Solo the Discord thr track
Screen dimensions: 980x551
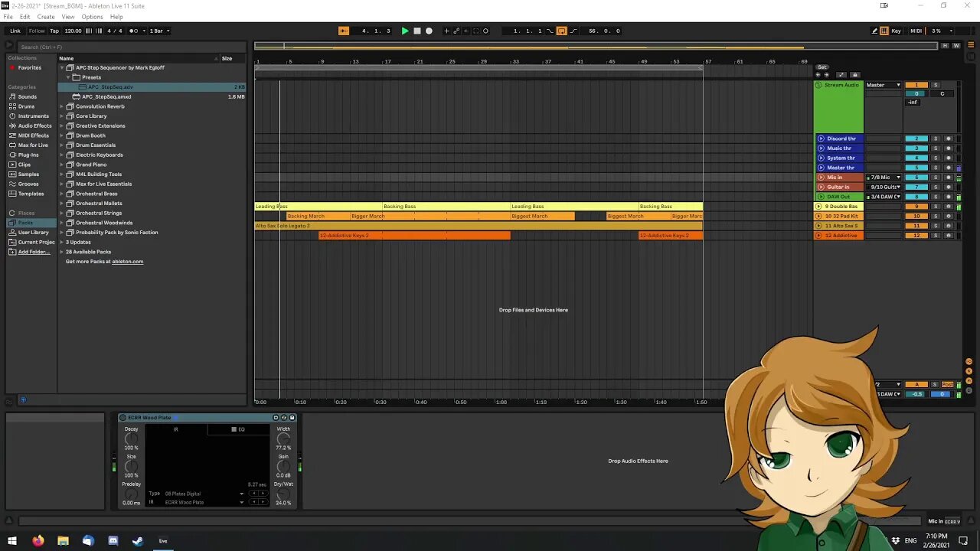tap(935, 139)
